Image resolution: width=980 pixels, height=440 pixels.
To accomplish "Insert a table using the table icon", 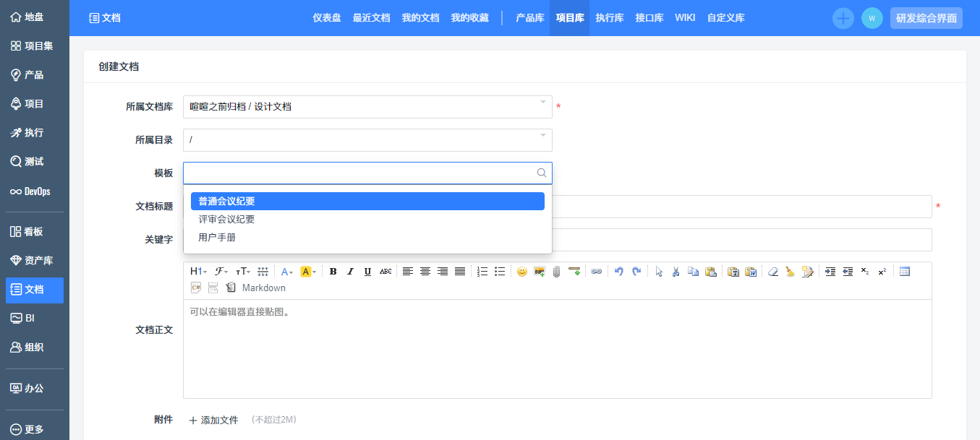I will pos(904,272).
